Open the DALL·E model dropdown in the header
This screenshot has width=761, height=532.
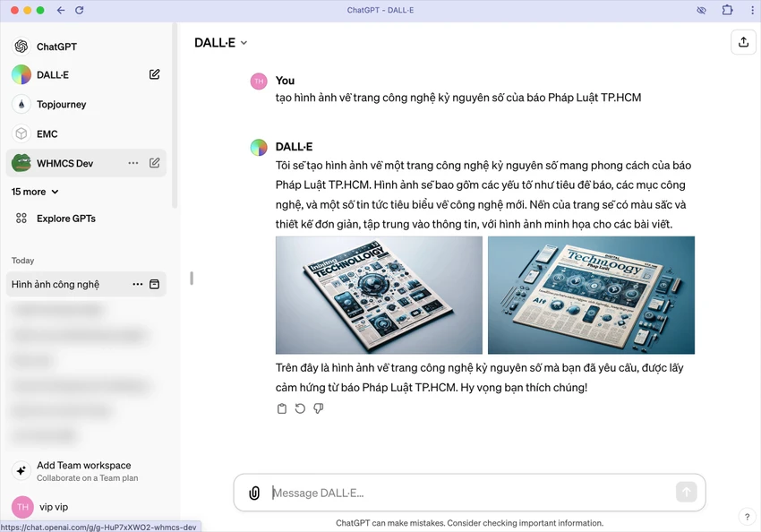click(221, 43)
